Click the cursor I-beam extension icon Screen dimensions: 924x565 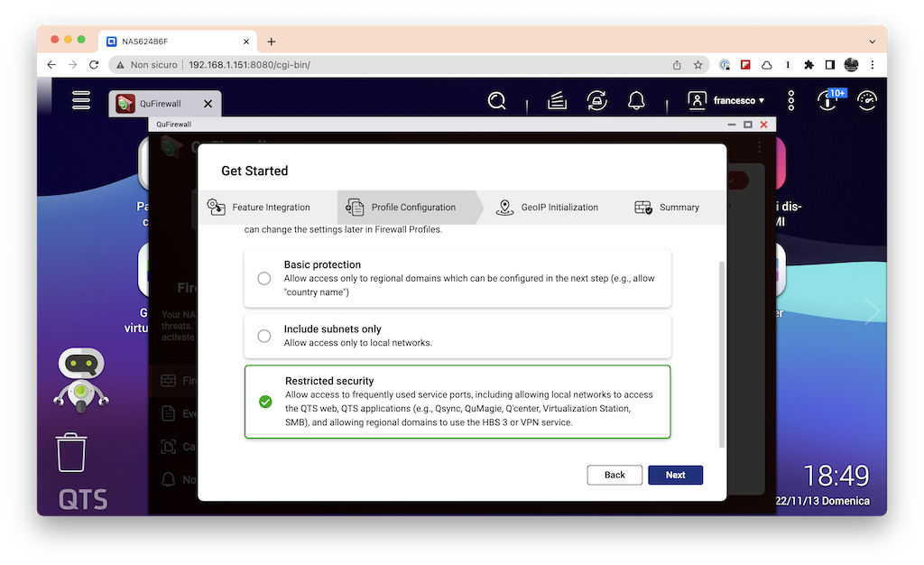click(788, 65)
